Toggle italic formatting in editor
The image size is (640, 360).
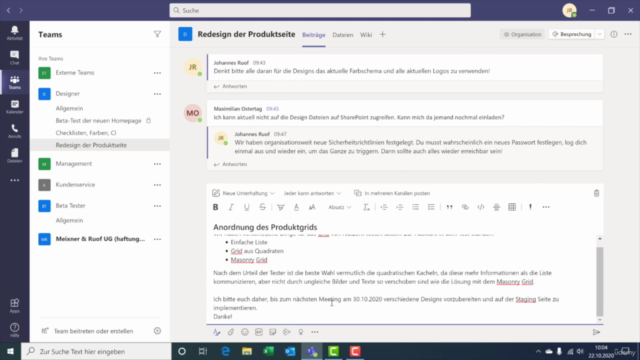click(231, 207)
